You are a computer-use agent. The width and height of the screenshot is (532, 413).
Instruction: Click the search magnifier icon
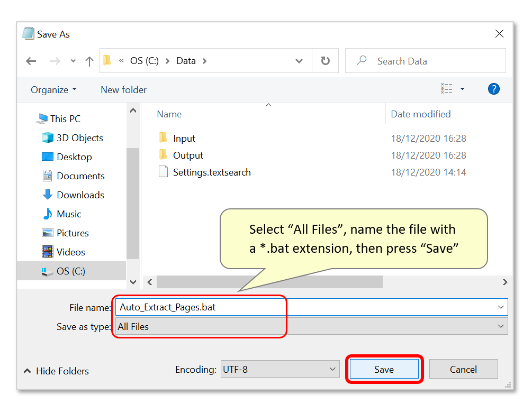[362, 61]
